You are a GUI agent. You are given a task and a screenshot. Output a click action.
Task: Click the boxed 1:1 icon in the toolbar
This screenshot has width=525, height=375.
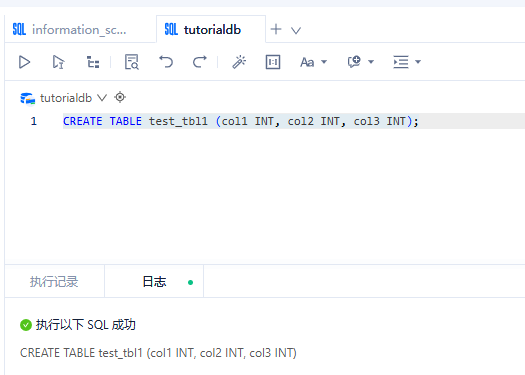273,62
